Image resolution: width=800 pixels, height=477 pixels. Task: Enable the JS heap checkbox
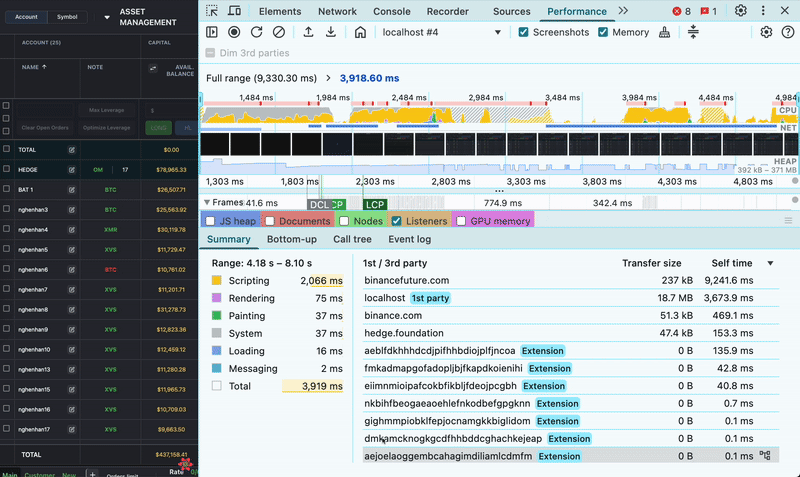point(210,221)
